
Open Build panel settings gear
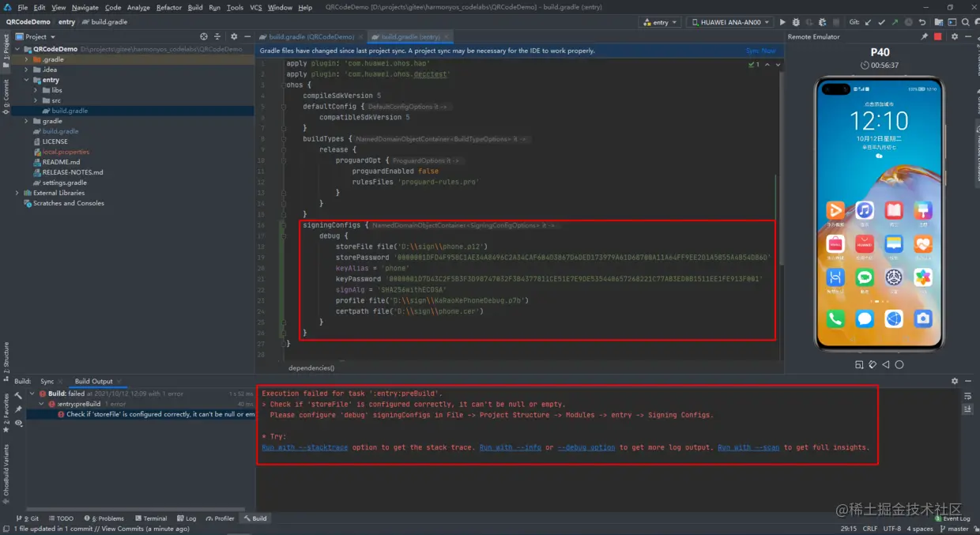955,381
